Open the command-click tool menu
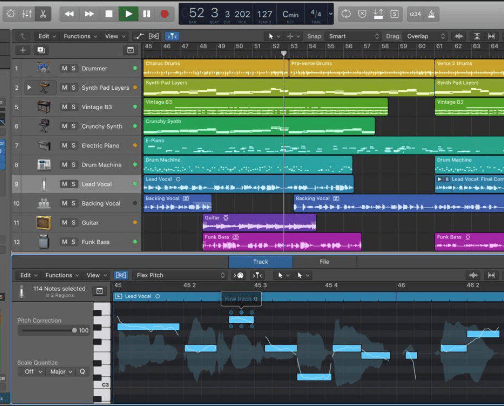The width and height of the screenshot is (504, 406). pyautogui.click(x=293, y=36)
